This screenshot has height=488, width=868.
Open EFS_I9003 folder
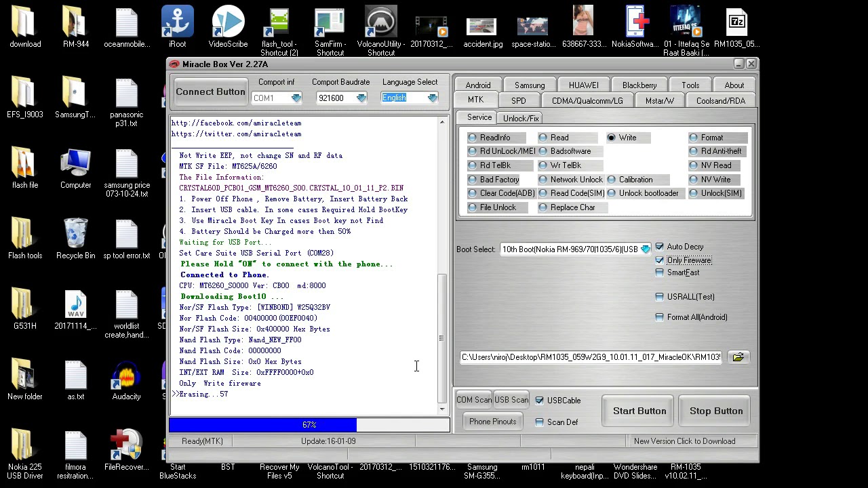(25, 98)
